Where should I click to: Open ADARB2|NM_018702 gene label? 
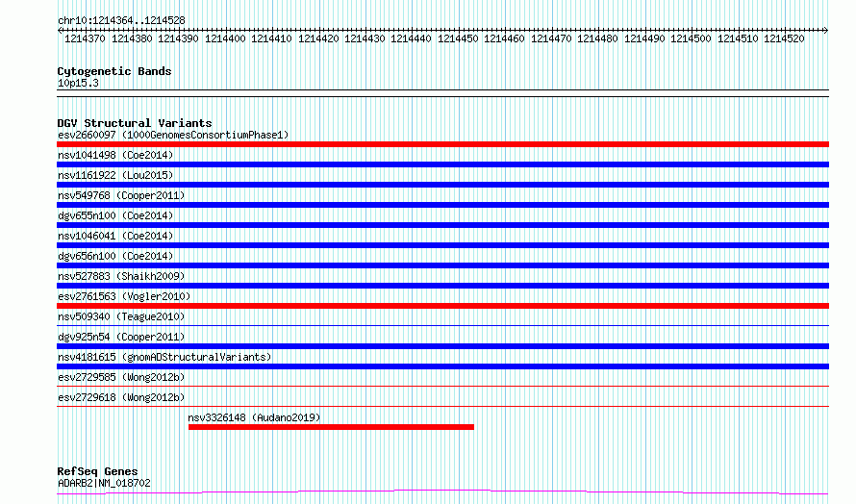tap(104, 483)
